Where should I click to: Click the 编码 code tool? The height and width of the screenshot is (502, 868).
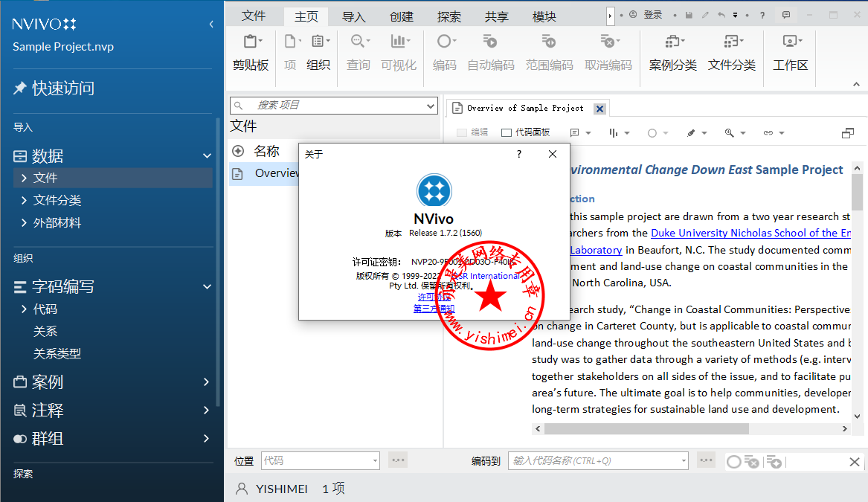coord(445,54)
